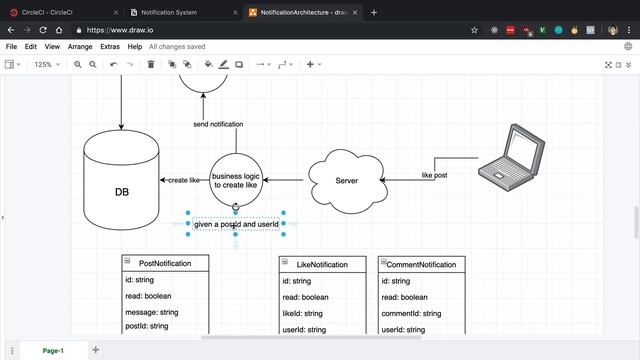Open the browser home page
640x360 pixels.
(59, 30)
